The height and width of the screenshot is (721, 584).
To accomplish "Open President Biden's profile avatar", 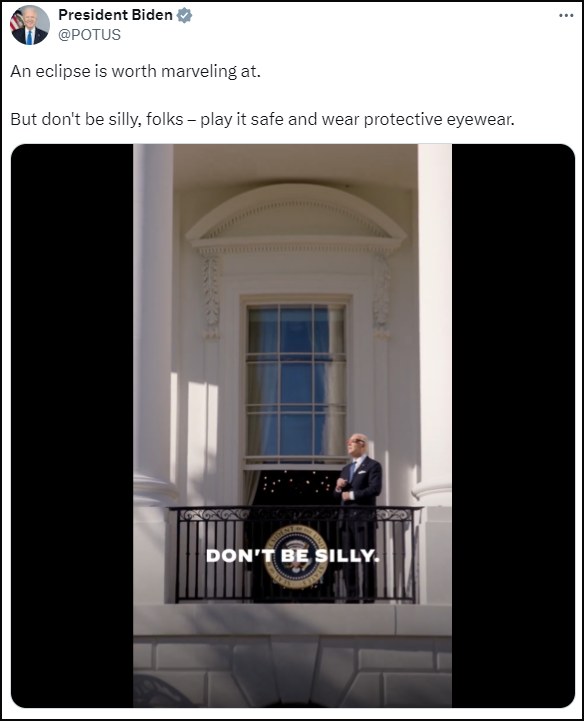I will 30,25.
